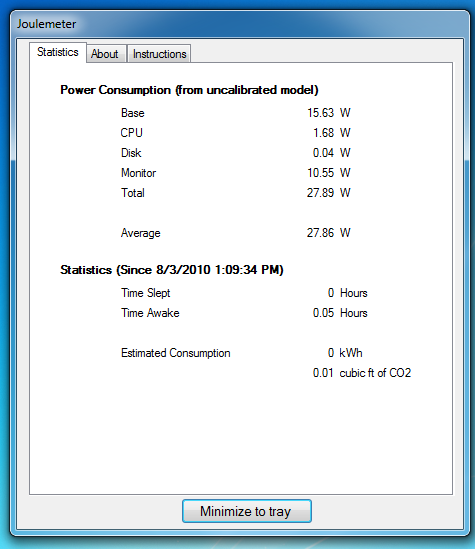Click the Disk power label
475x549 pixels.
(131, 153)
